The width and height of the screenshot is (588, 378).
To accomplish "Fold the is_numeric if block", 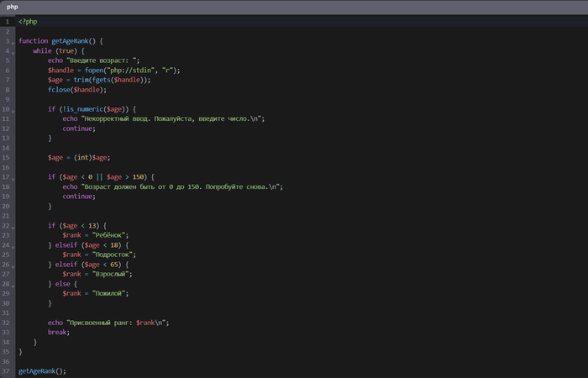I will [13, 111].
